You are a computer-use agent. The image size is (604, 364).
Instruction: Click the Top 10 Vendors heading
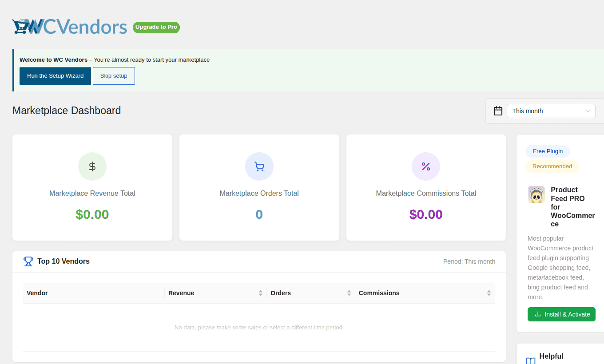64,261
